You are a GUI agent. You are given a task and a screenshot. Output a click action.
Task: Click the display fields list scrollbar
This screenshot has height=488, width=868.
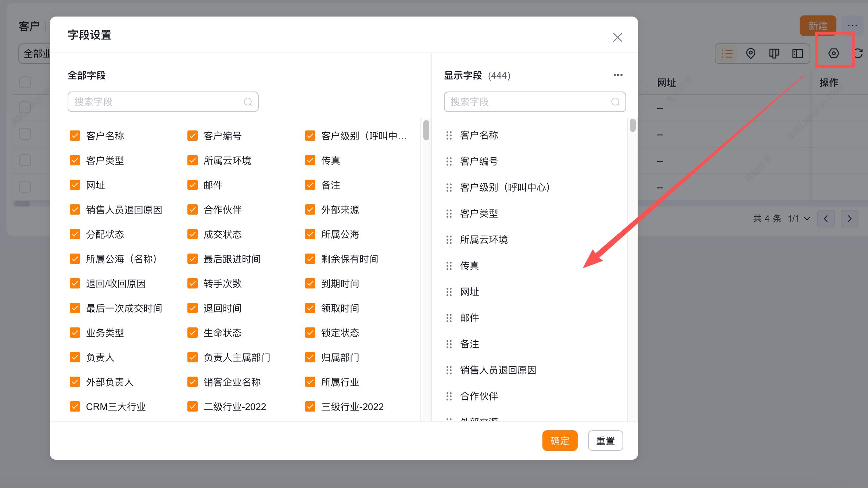coord(632,125)
